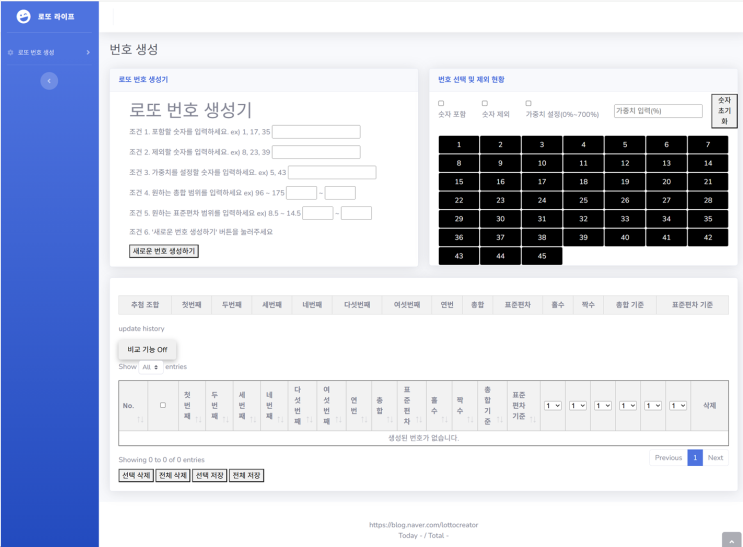The width and height of the screenshot is (743, 547).
Task: Select number 17 tile in number grid
Action: [542, 182]
